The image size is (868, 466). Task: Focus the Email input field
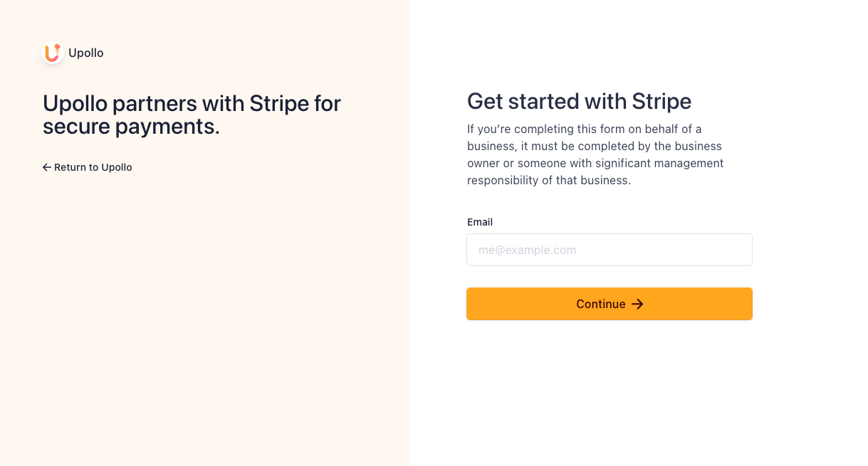610,250
